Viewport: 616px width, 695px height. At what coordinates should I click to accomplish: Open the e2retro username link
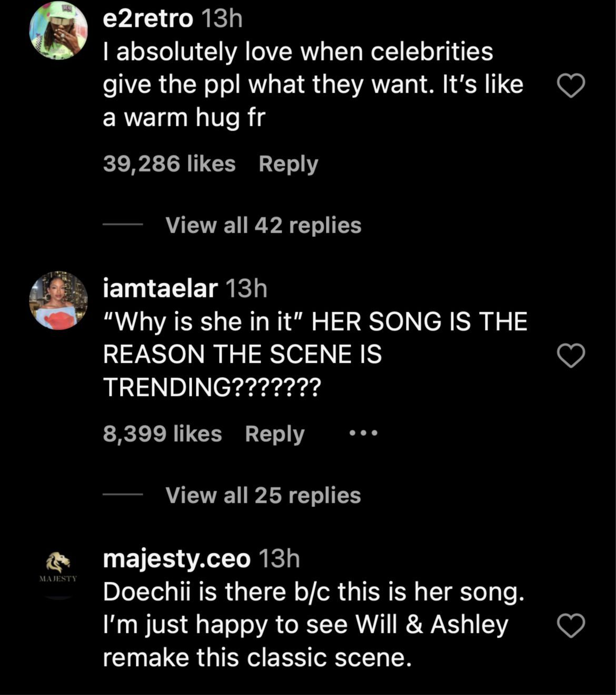pyautogui.click(x=148, y=19)
